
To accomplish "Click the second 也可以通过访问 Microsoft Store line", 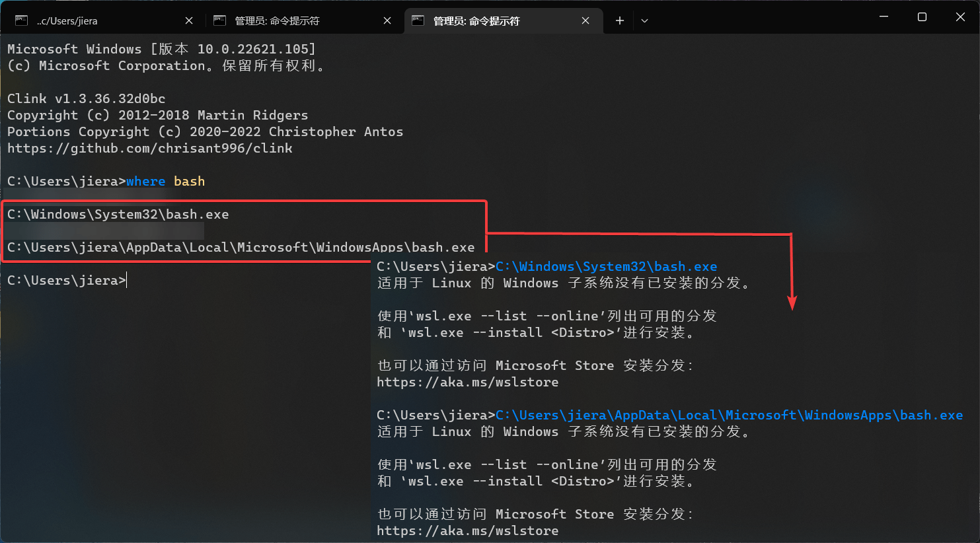I will click(535, 514).
